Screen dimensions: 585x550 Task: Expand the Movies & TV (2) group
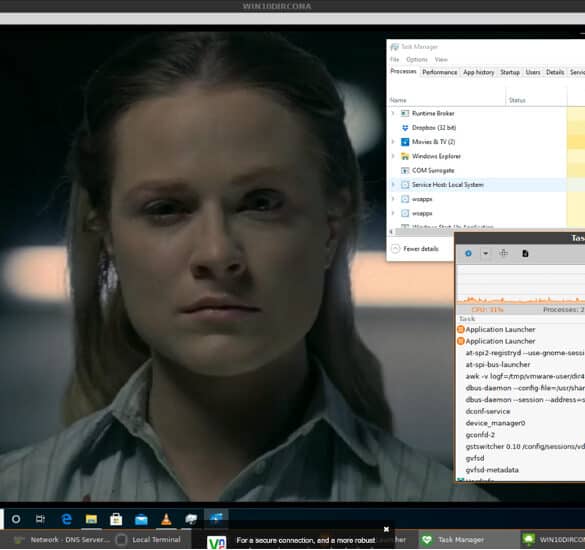pos(393,142)
